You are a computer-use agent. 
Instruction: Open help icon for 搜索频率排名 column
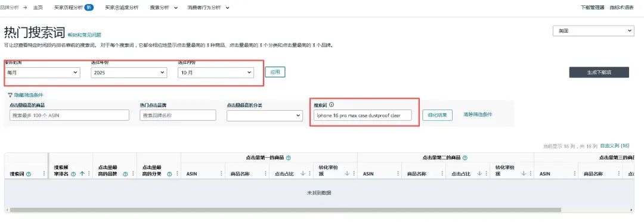click(73, 174)
